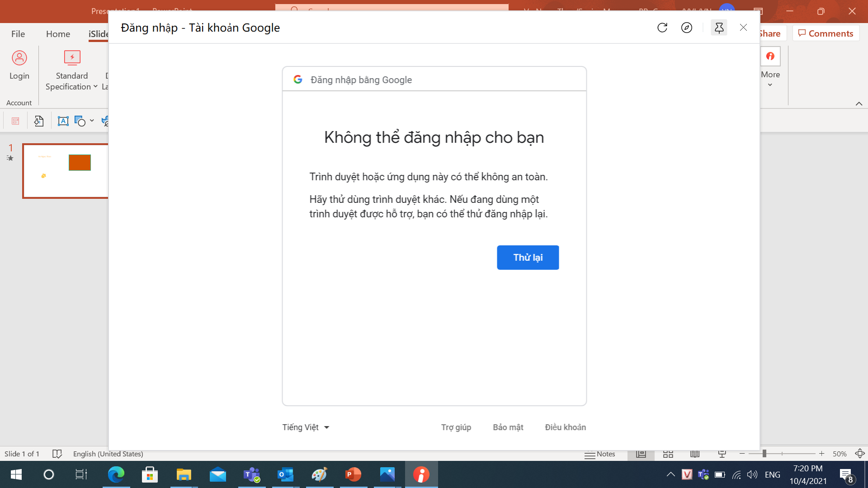
Task: Click the blue Thử lại retry button
Action: pos(528,258)
